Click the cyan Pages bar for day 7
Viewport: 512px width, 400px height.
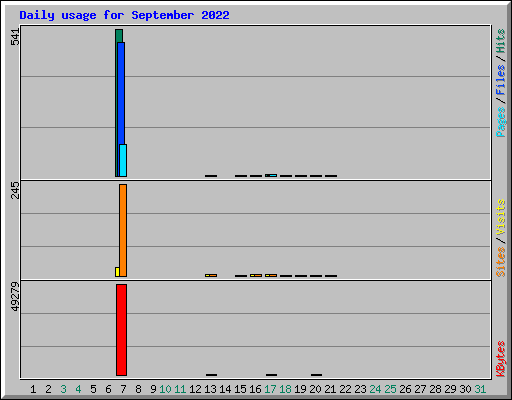pos(123,160)
